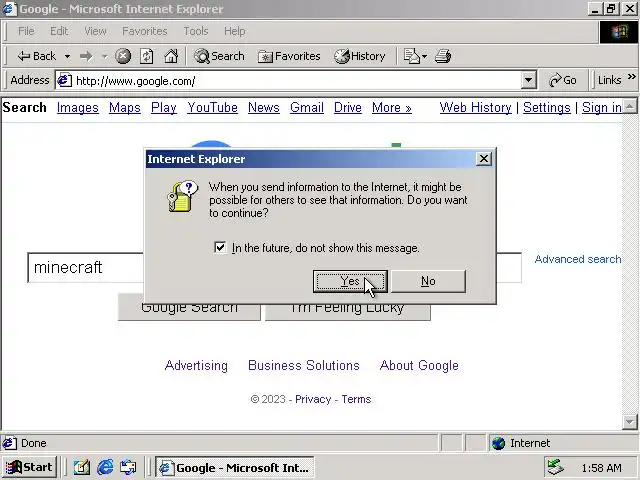Click the Windows logo throbber icon
Viewport: 640px width, 480px height.
click(619, 32)
